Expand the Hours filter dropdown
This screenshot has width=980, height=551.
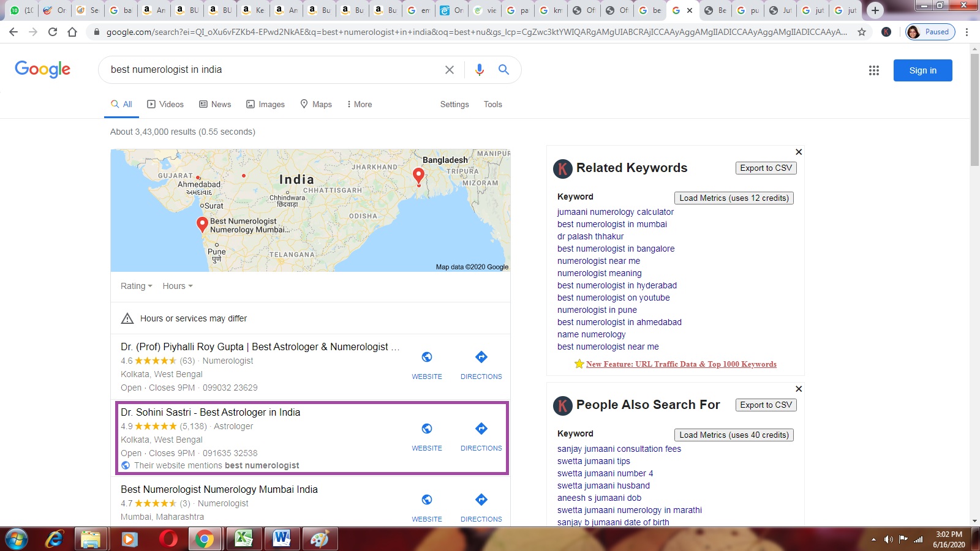(178, 286)
